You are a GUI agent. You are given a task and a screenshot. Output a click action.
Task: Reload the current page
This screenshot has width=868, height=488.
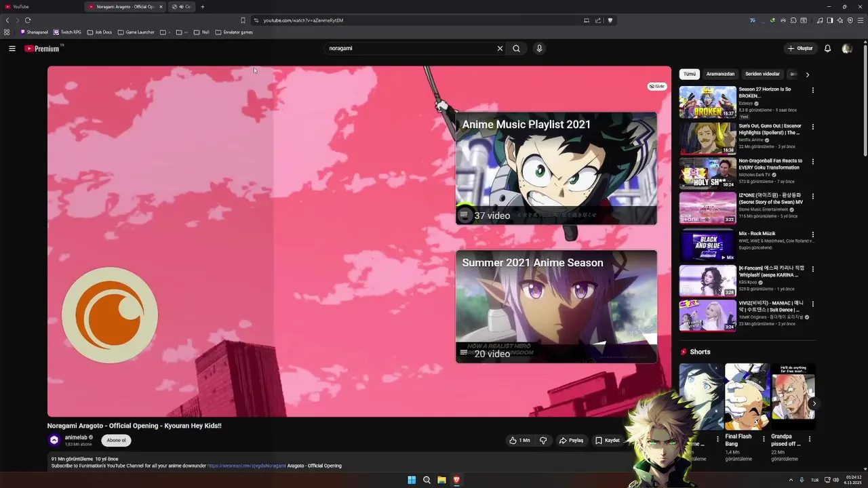point(28,20)
